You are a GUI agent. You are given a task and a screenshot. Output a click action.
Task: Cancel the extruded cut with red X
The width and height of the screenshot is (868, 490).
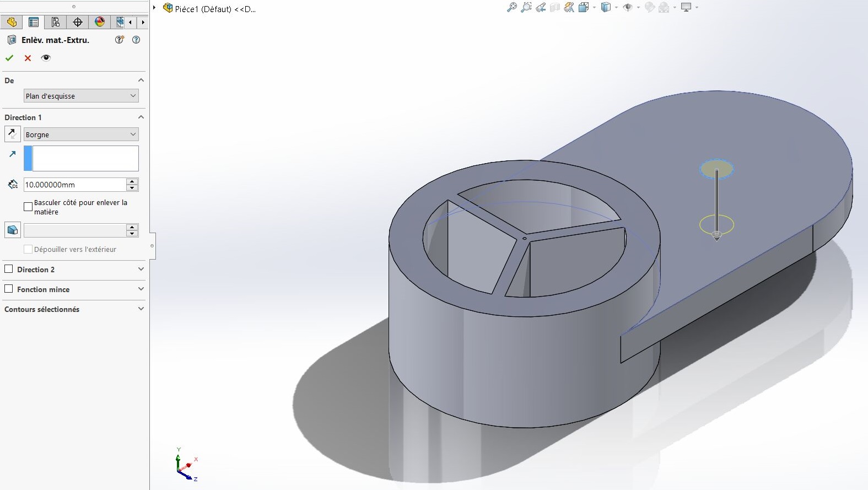[28, 58]
